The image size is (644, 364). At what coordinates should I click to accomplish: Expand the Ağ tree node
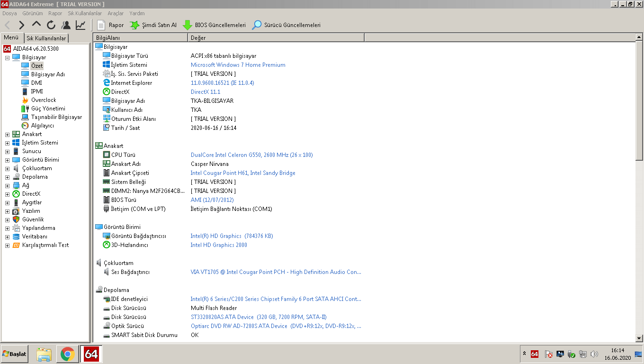tap(7, 186)
